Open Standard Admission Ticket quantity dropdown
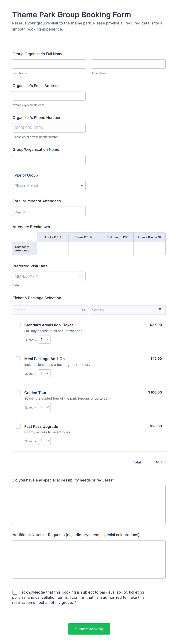This screenshot has width=176, height=644. point(44,339)
